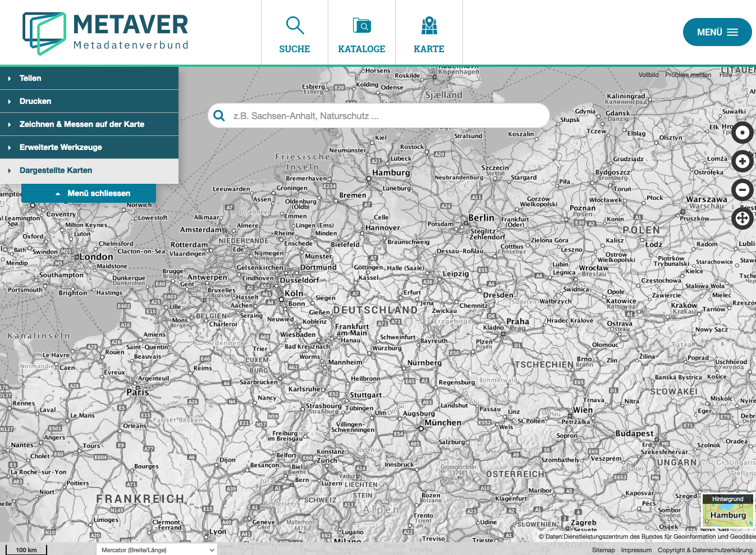Open the Mercator projection dropdown
Screen dimensions: 756x555
156,550
